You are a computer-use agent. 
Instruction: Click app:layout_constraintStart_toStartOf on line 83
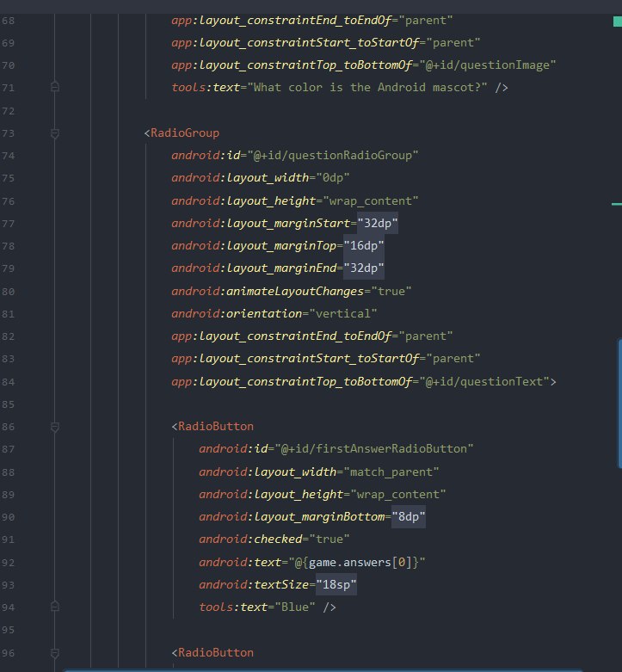pos(295,358)
